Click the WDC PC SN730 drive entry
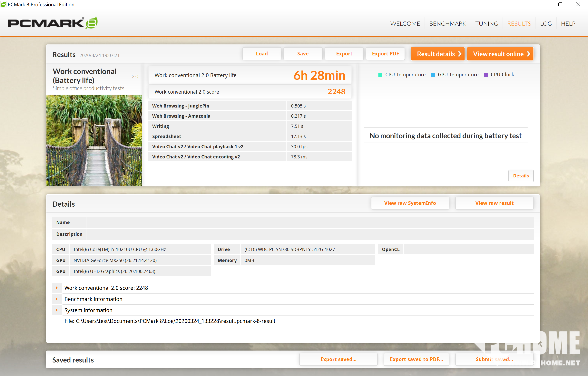Screen dimensions: 588x376 point(308,249)
